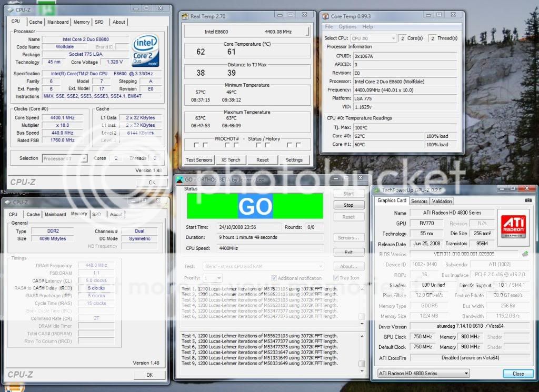Open the Blend stress test type dropdown

coord(263,267)
